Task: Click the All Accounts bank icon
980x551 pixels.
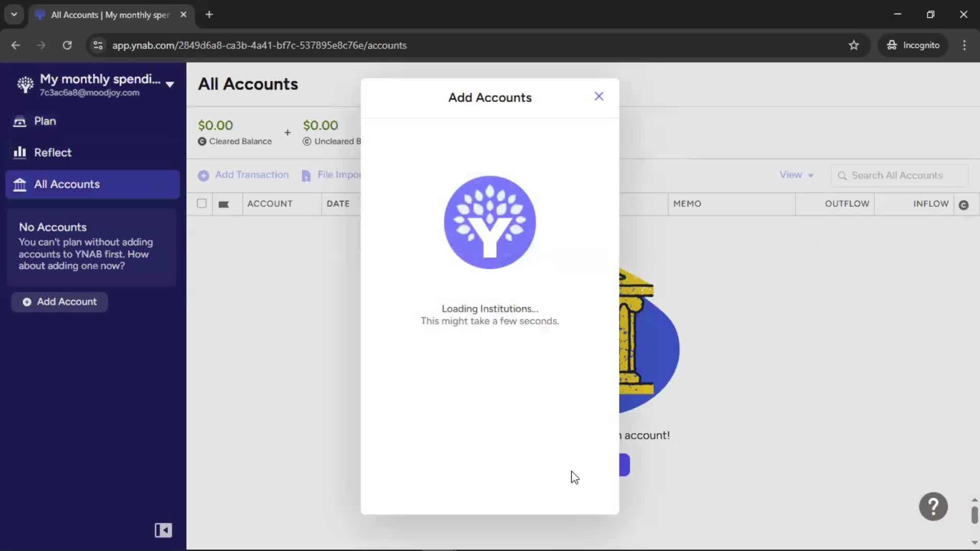Action: pyautogui.click(x=19, y=184)
